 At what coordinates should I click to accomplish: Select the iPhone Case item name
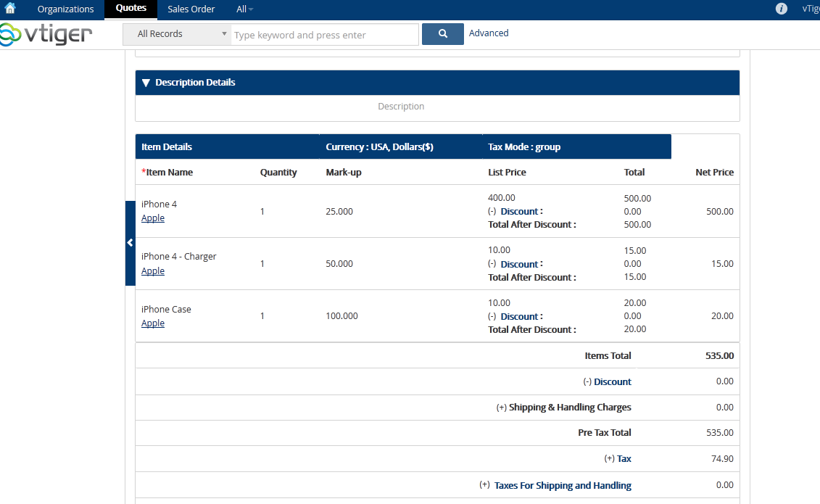pyautogui.click(x=166, y=309)
